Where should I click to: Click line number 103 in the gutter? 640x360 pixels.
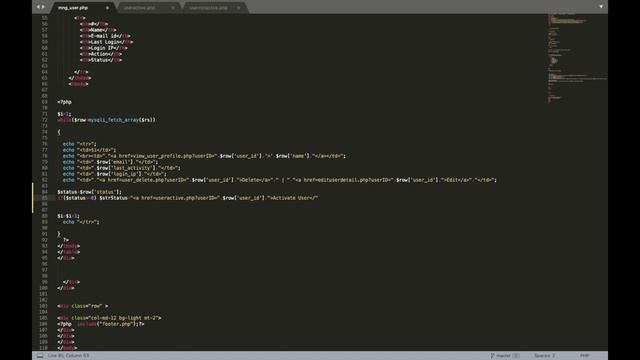tap(43, 306)
